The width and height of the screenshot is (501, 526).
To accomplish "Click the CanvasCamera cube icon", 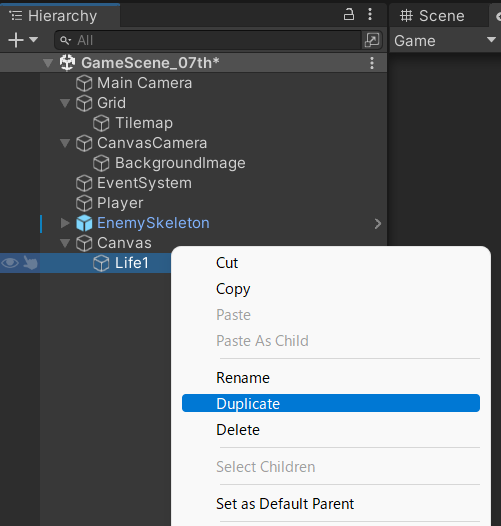I will pos(84,143).
